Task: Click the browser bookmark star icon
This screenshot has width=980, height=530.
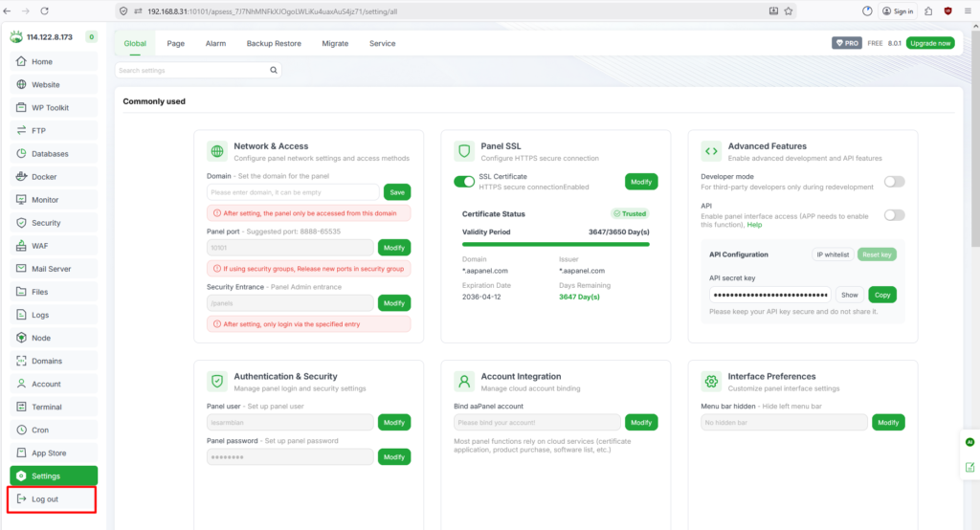Action: pyautogui.click(x=788, y=11)
